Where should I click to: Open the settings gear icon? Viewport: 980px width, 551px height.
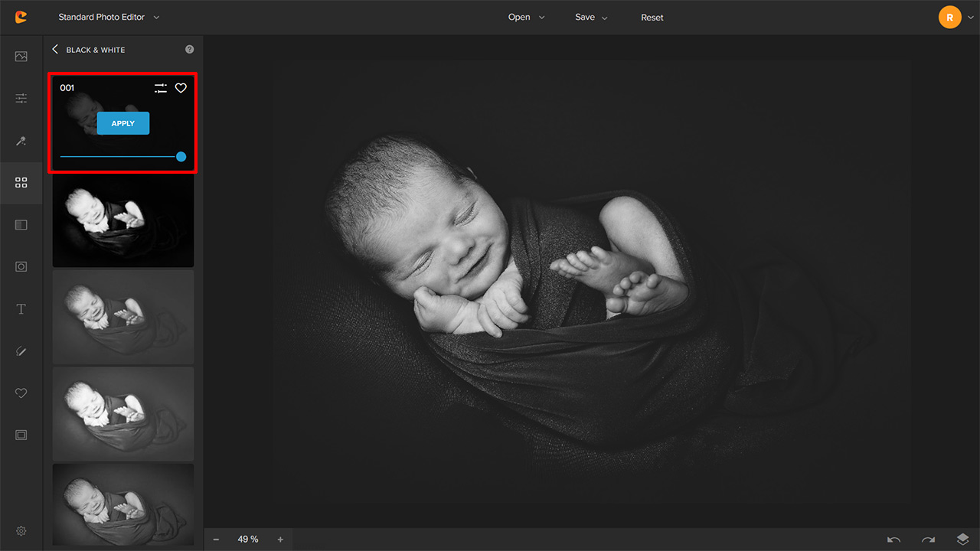21,531
